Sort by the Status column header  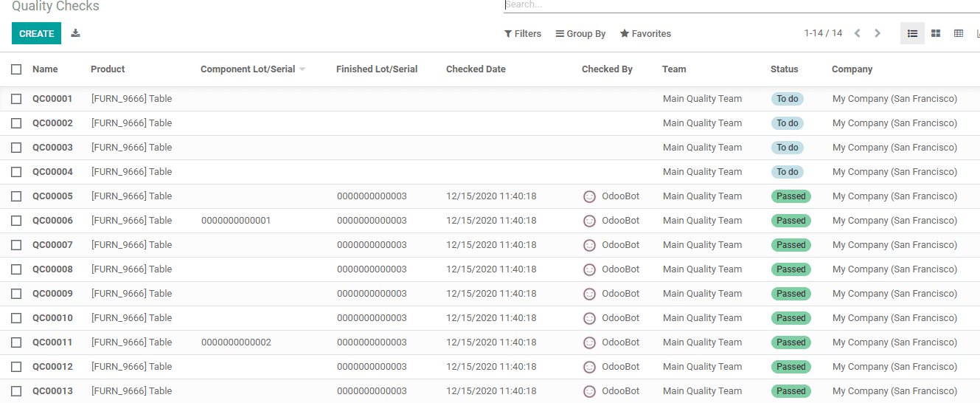[785, 69]
